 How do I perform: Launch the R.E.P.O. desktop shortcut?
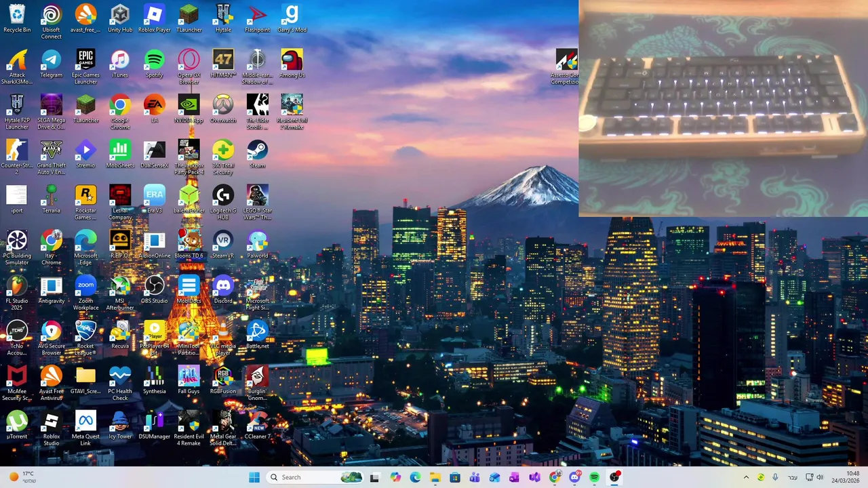click(120, 245)
